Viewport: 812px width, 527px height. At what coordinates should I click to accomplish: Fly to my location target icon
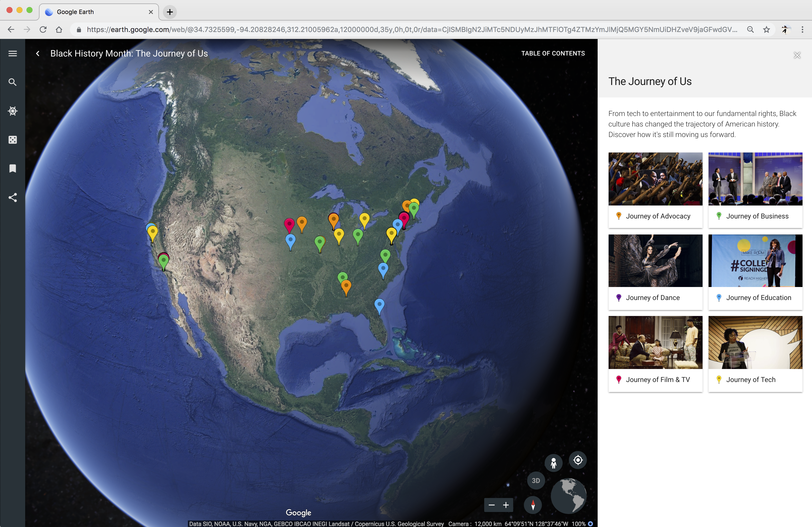[x=578, y=460]
